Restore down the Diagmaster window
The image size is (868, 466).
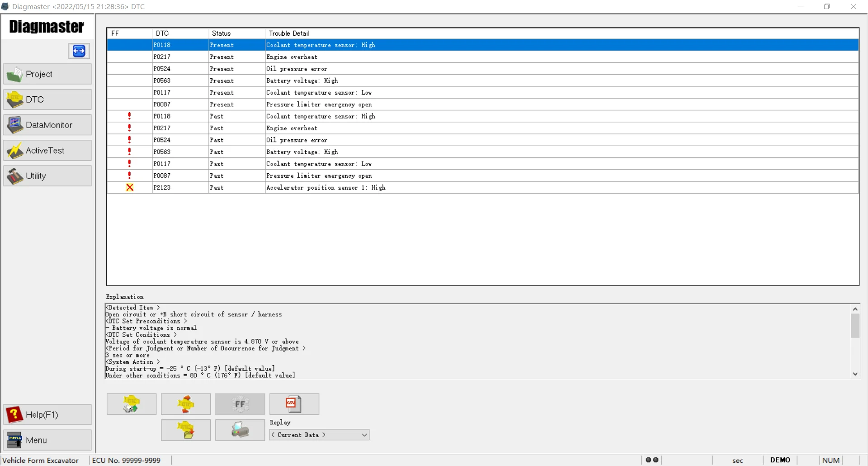pos(827,6)
